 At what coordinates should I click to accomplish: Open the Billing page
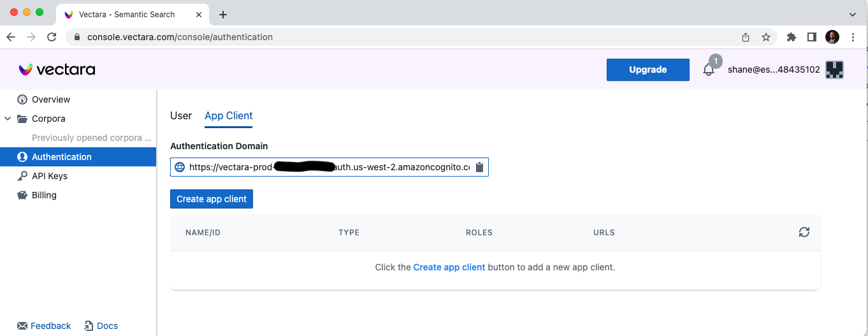point(44,195)
